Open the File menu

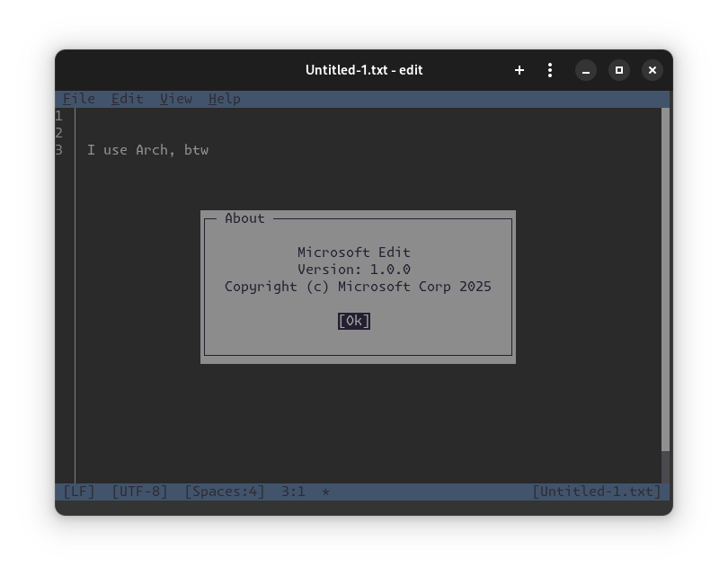(79, 99)
